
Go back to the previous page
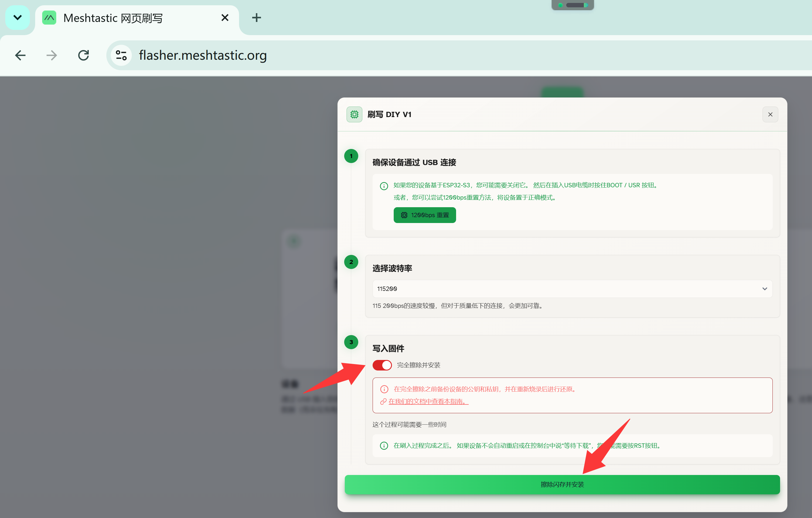[x=20, y=55]
